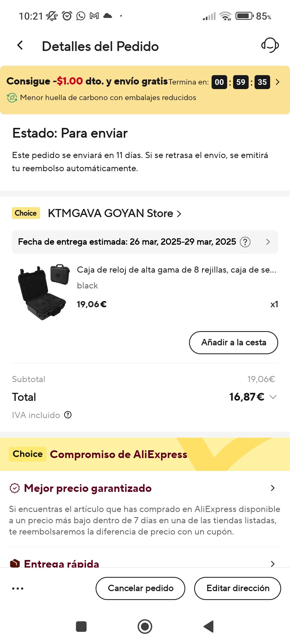Open the Caja de reloj product title
Image resolution: width=290 pixels, height=644 pixels.
(176, 270)
